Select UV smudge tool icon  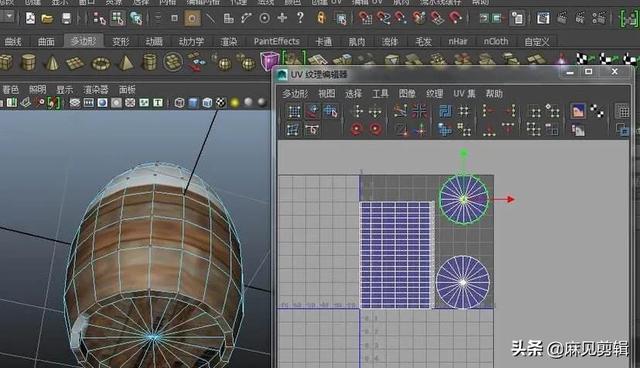[x=312, y=111]
